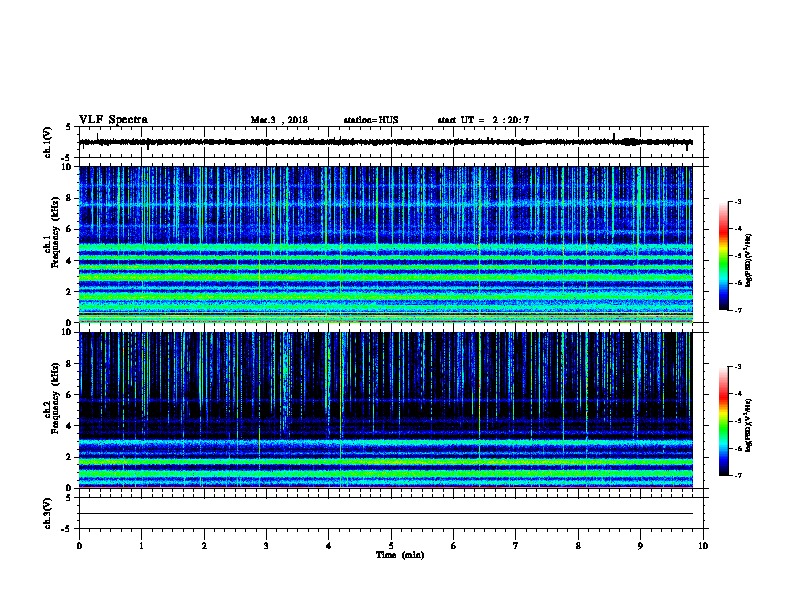The height and width of the screenshot is (612, 792).
Task: Click the 4 kHz tick on ch.2 frequency axis
Action: pyautogui.click(x=71, y=426)
